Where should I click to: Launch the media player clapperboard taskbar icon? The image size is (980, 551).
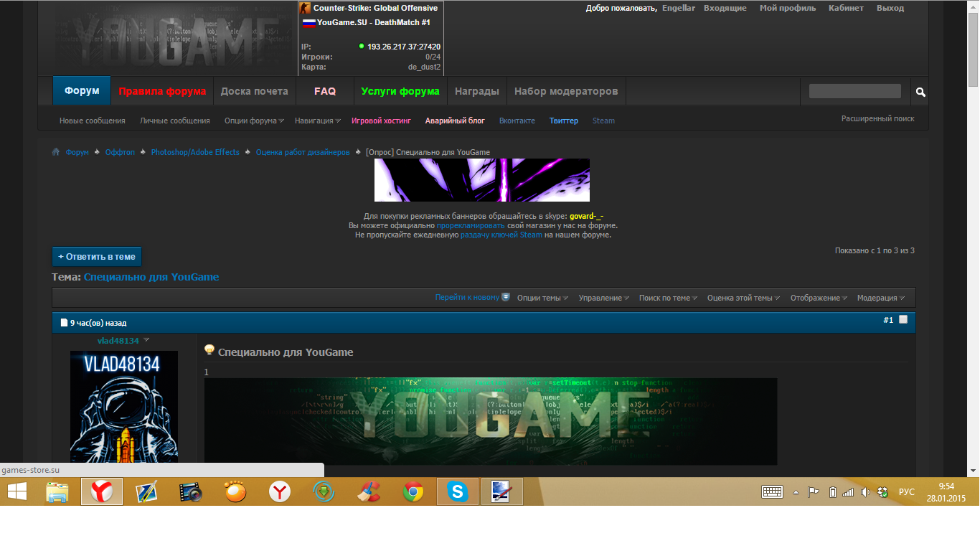191,492
